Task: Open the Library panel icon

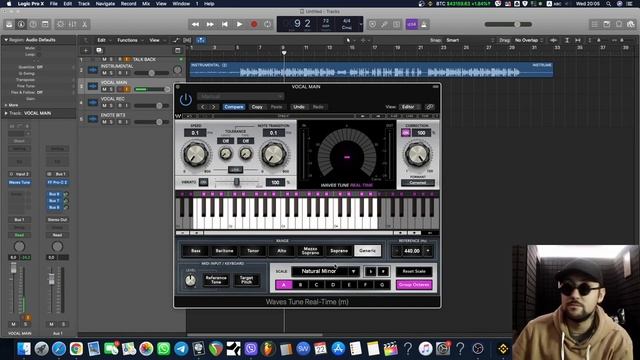Action: click(9, 24)
